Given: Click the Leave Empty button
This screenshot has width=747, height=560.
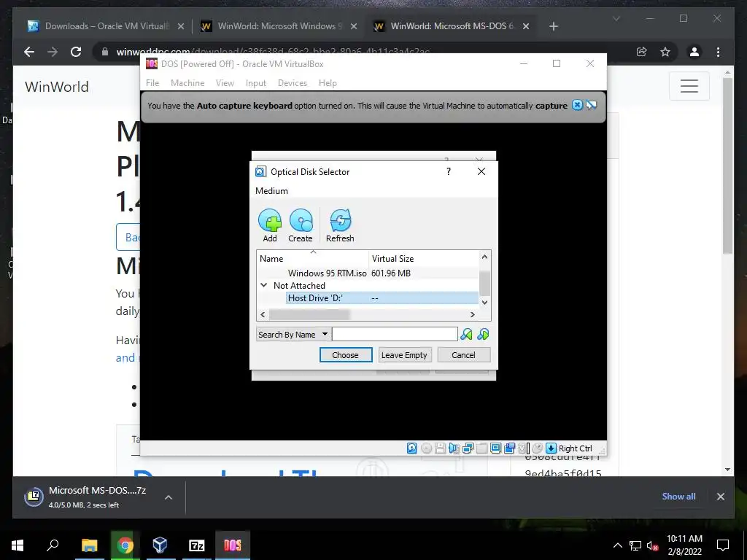Looking at the screenshot, I should tap(404, 355).
